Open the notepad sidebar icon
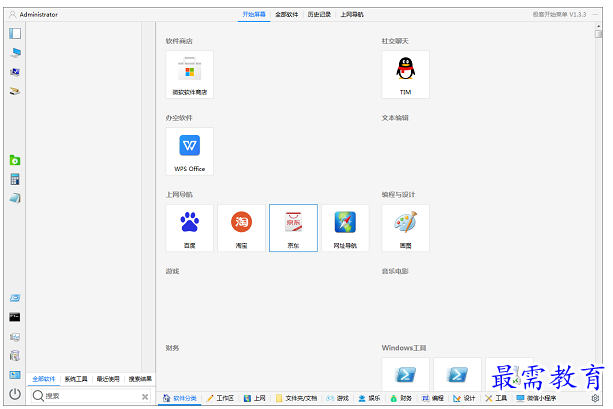613x409 pixels. click(15, 198)
